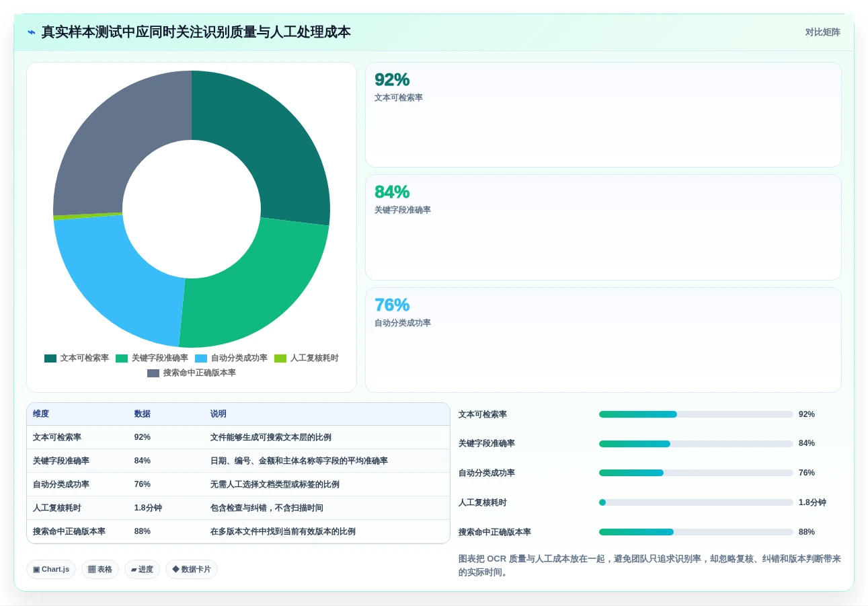Open the 92% 文本可检索率 card

pos(603,114)
